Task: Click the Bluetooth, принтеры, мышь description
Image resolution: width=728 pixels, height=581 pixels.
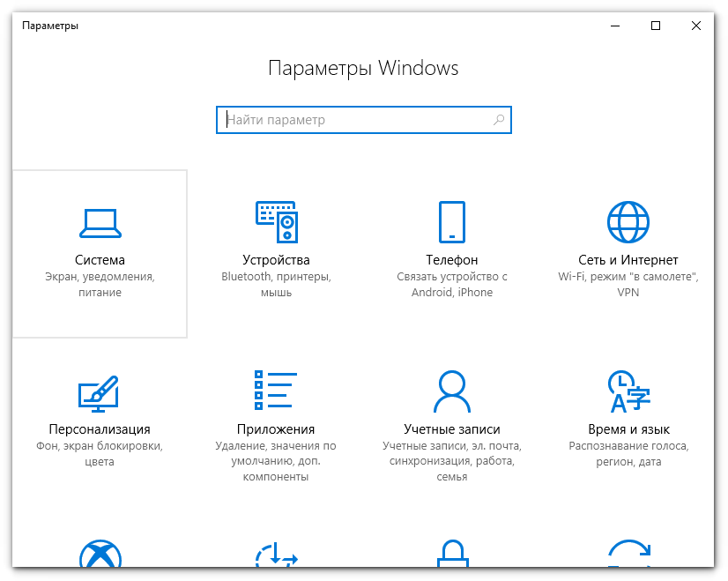Action: pyautogui.click(x=276, y=284)
